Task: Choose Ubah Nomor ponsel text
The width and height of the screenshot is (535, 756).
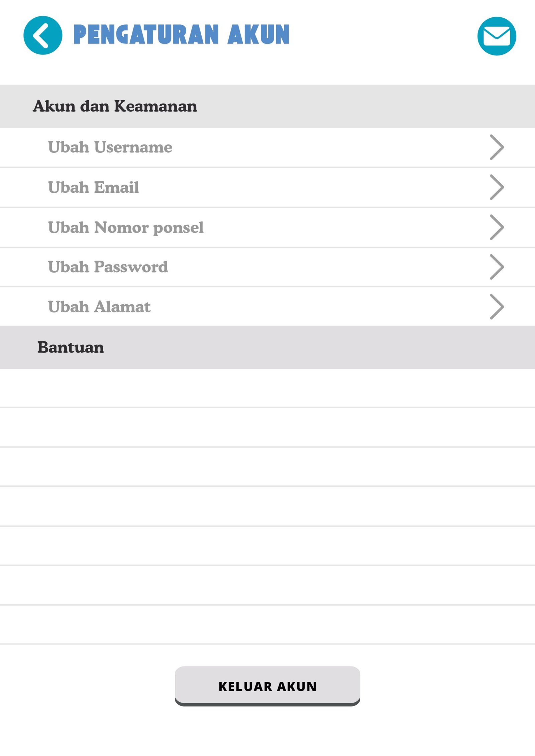Action: coord(126,228)
